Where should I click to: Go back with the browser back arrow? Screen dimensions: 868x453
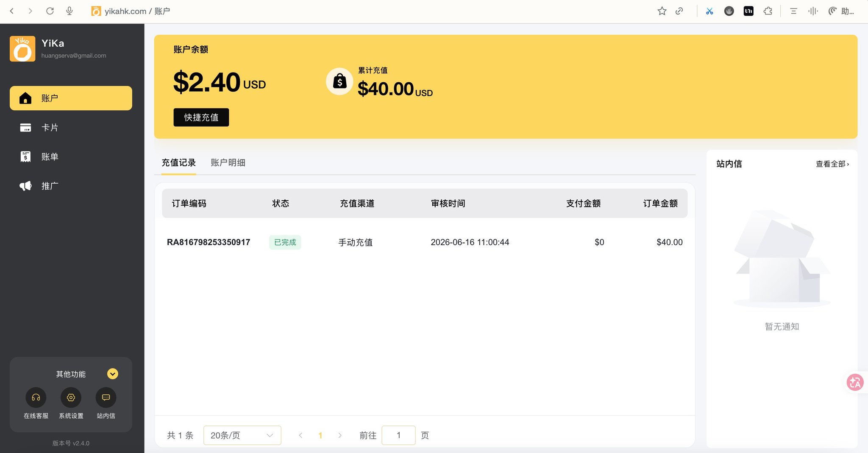12,11
